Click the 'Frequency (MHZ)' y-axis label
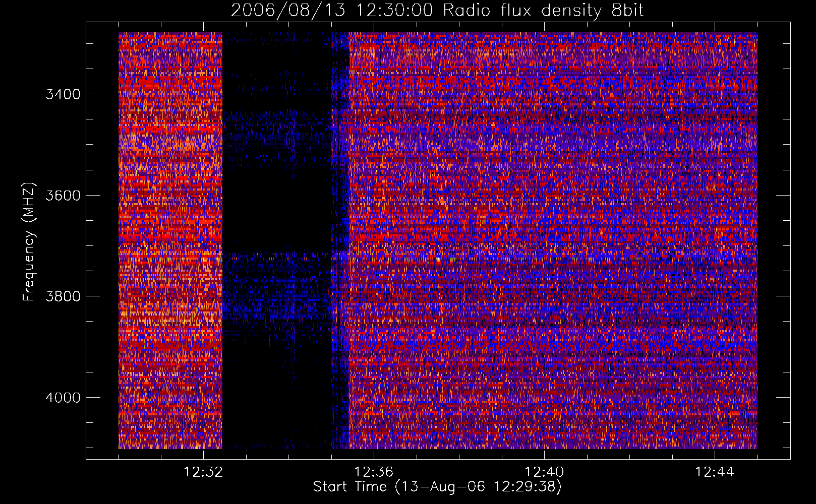 [29, 242]
